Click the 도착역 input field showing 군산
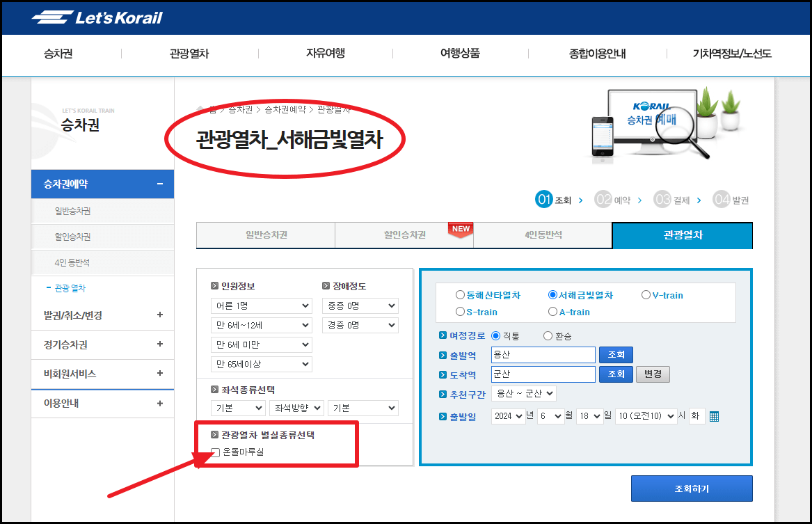This screenshot has height=524, width=812. pos(543,374)
